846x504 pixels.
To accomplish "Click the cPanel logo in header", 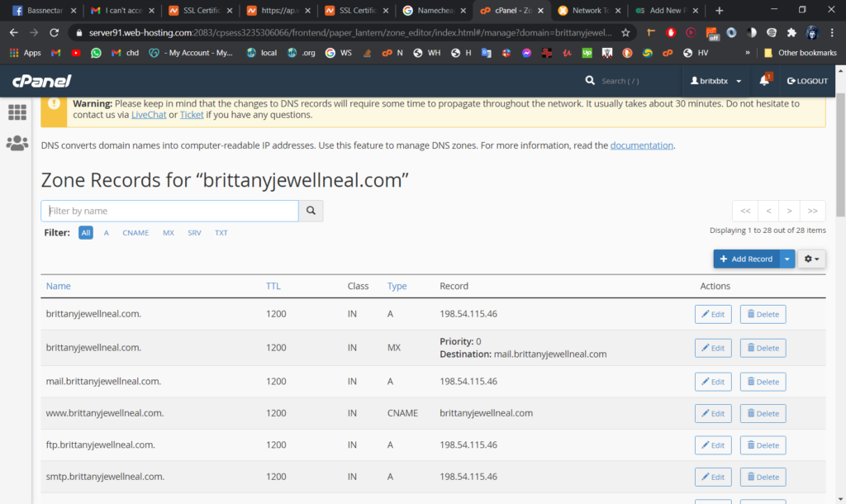I will [41, 81].
